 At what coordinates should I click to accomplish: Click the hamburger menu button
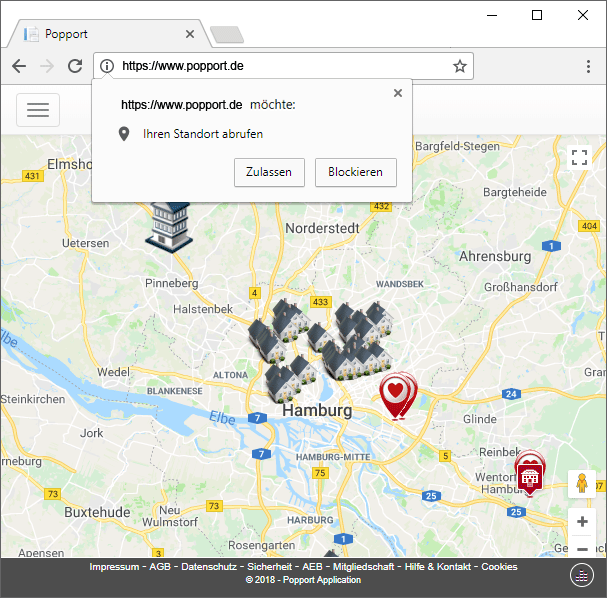pos(38,110)
